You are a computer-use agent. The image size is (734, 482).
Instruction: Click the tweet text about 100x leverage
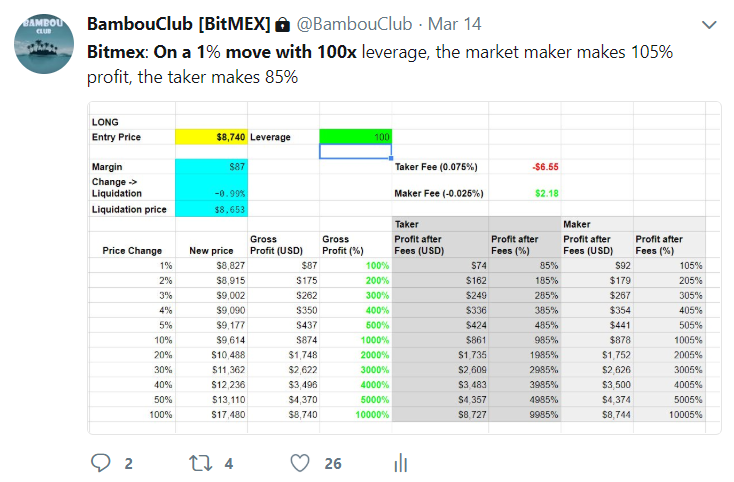pos(380,65)
